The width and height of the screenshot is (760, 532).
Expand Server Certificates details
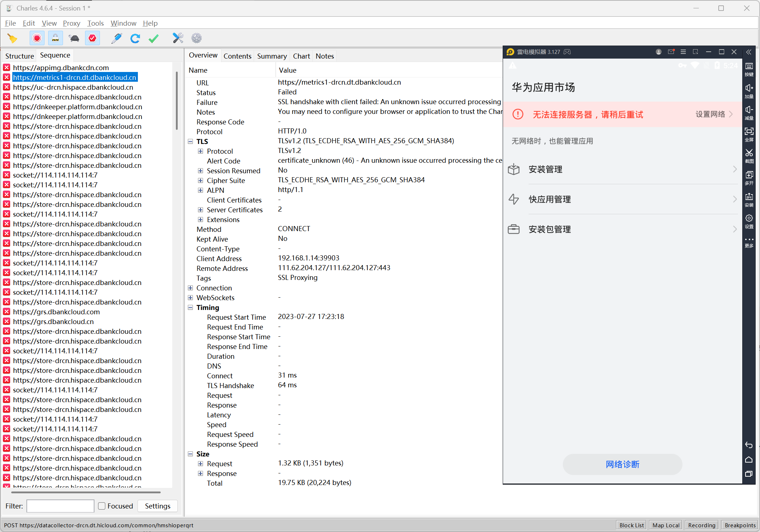tap(201, 210)
